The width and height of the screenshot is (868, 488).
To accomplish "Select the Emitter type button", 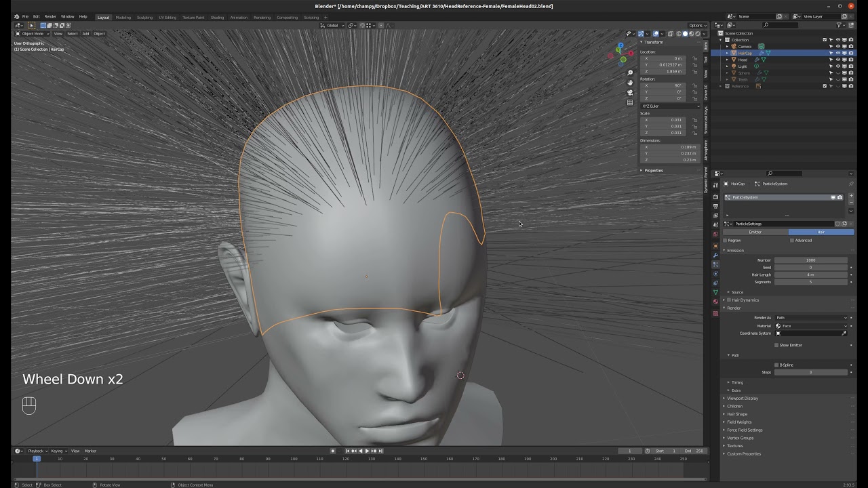I will pos(755,232).
